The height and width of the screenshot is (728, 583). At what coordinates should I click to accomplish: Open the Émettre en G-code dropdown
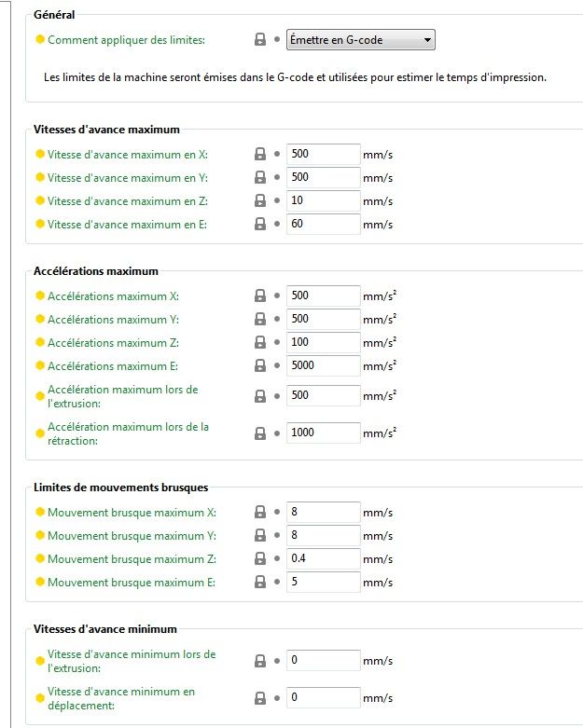(x=360, y=40)
